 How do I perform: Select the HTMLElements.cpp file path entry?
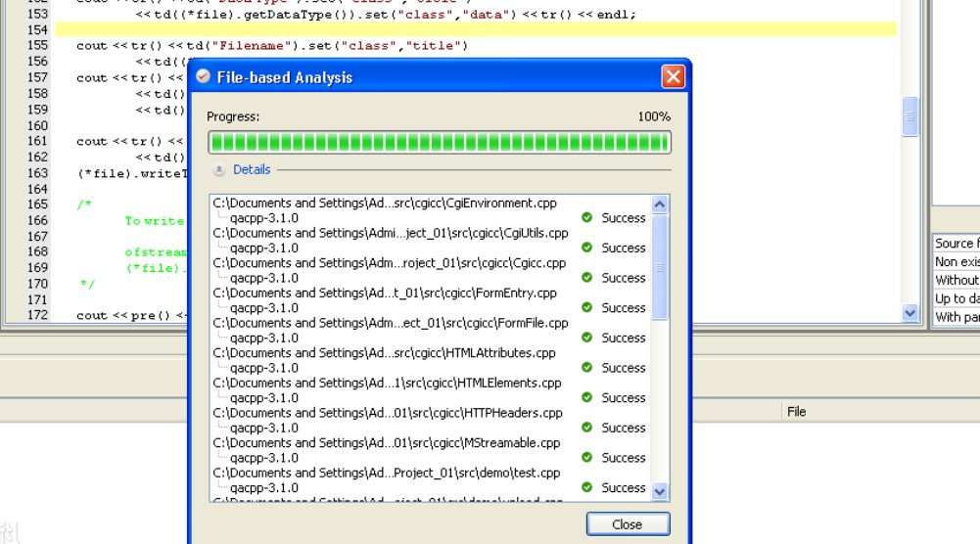pyautogui.click(x=387, y=384)
